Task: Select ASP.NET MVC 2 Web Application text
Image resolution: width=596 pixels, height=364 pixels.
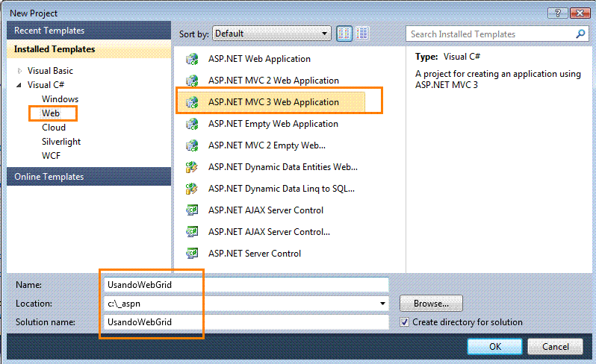Action: click(273, 81)
